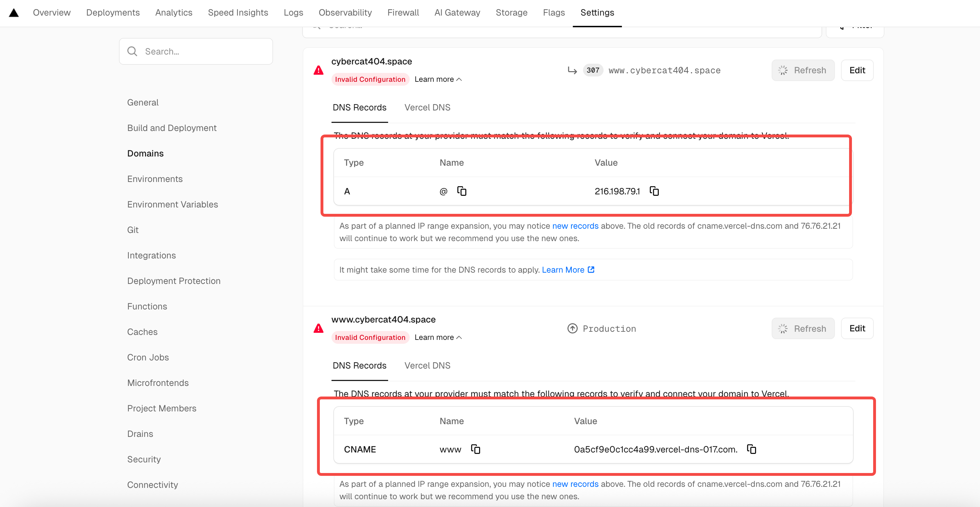Open Cron Jobs settings
The width and height of the screenshot is (980, 507).
(x=148, y=357)
